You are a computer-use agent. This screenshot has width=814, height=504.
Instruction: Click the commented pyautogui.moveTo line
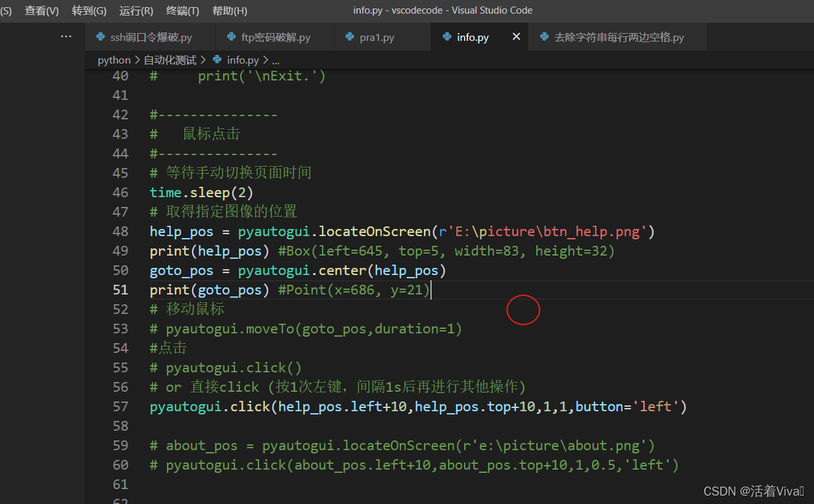(306, 328)
